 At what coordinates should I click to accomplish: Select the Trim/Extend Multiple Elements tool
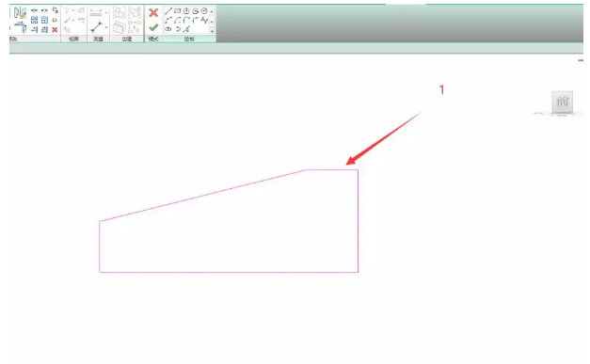coord(44,29)
